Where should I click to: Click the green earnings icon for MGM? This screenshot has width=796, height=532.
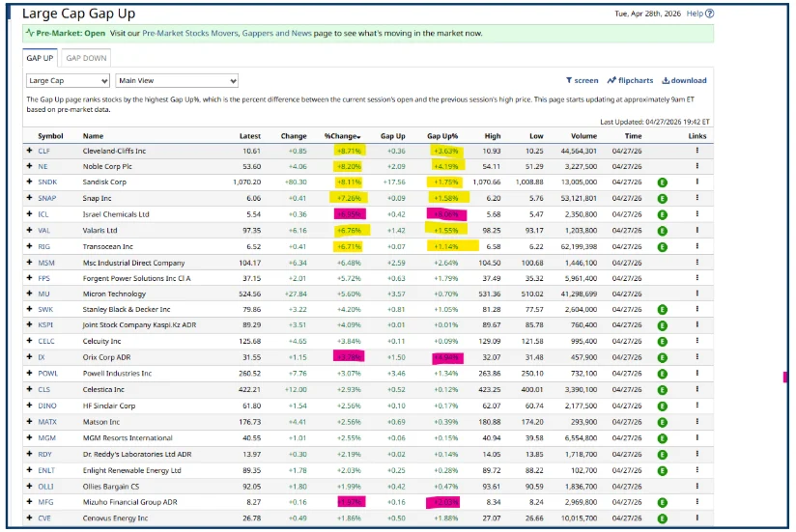point(662,438)
